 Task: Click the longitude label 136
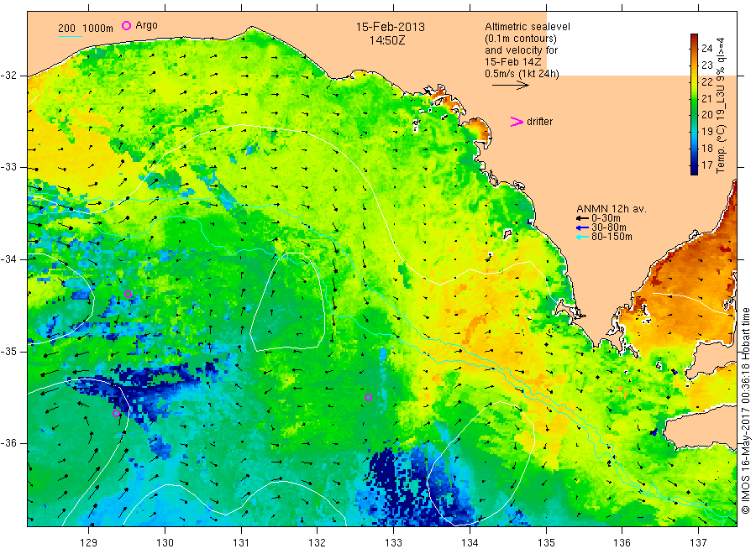(622, 543)
